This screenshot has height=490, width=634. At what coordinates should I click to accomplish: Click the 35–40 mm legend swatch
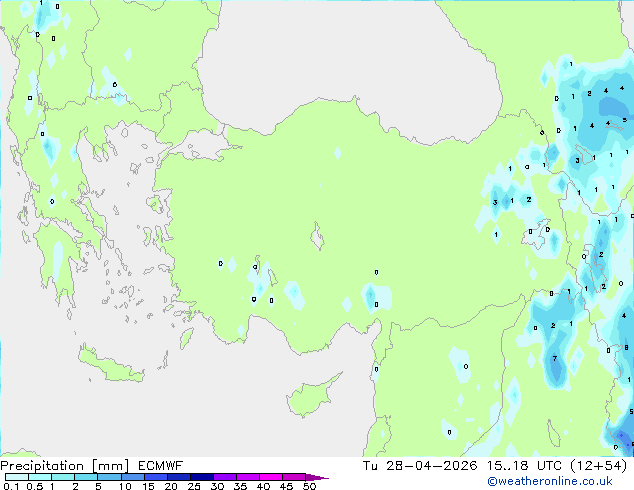click(247, 477)
